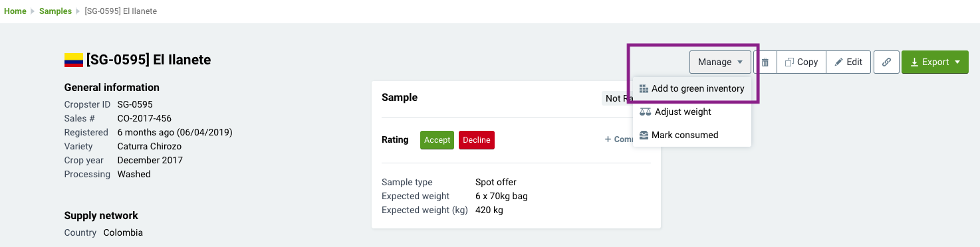
Task: Click the duplicate icon on Copy
Action: pos(789,62)
